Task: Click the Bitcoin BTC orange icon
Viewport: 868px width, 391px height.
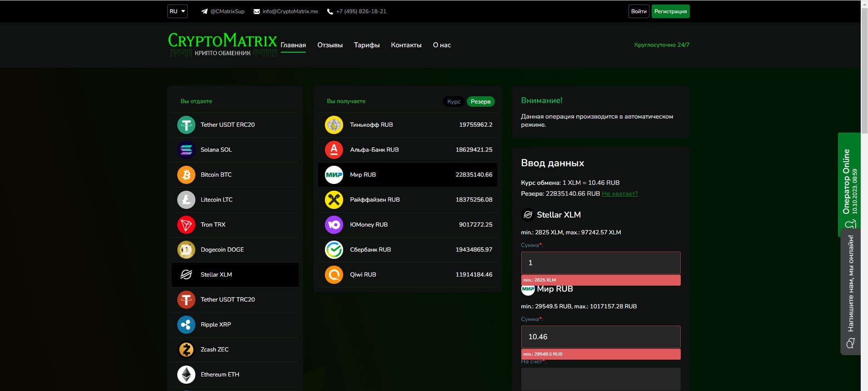Action: click(186, 175)
